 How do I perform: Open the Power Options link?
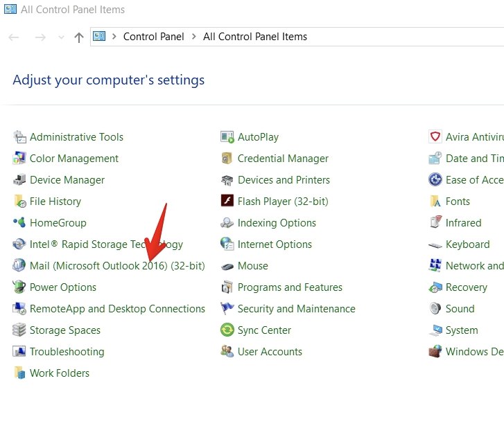click(63, 287)
